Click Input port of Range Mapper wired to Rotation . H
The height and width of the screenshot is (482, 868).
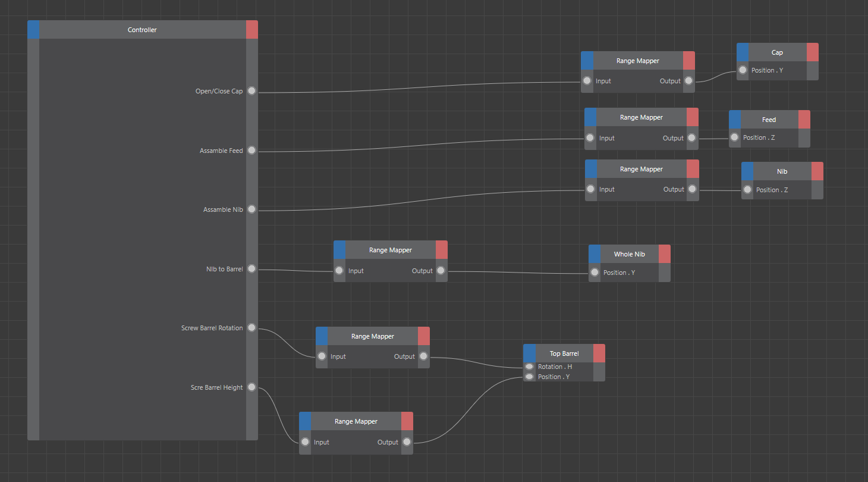pyautogui.click(x=322, y=356)
